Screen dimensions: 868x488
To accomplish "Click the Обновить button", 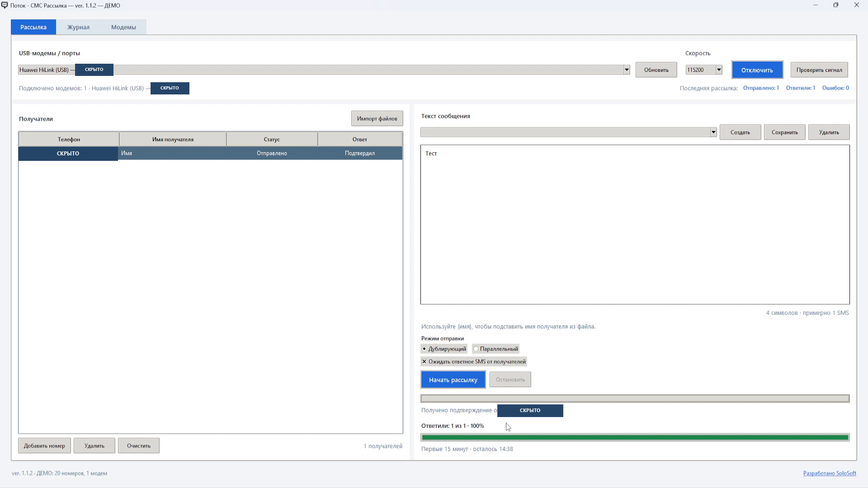I will (656, 70).
